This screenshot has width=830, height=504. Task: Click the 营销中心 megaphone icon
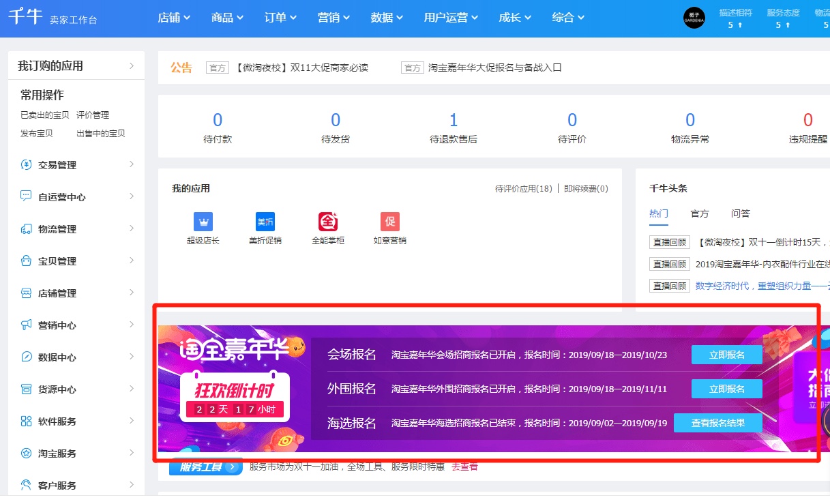point(27,325)
